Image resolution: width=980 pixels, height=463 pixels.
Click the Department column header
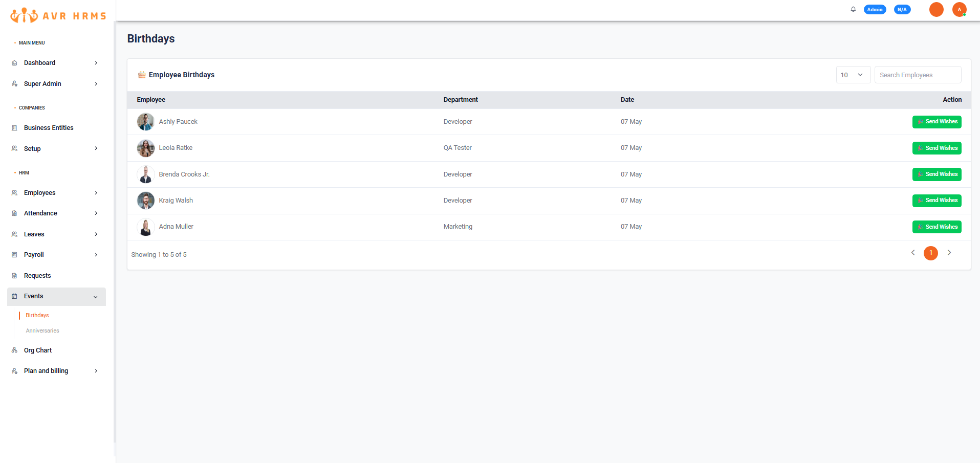461,100
